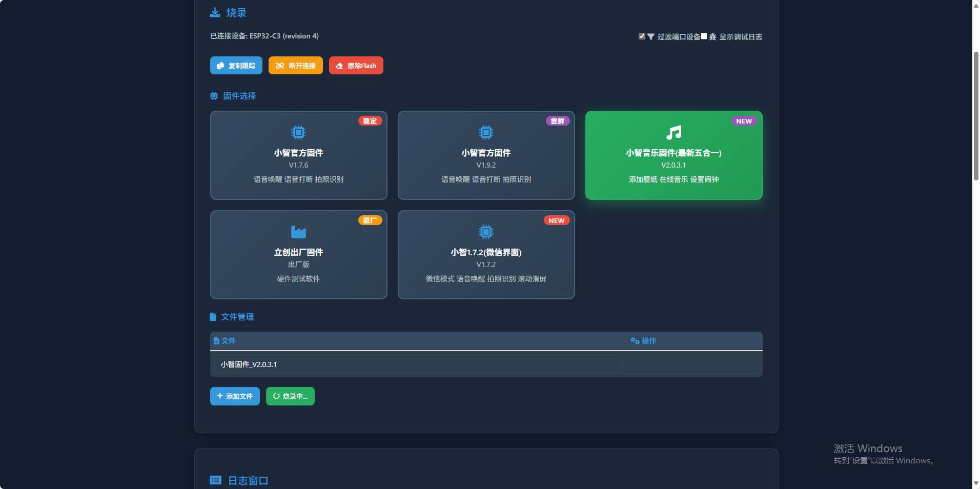980x489 pixels.
Task: Uncheck the 过滤端口设备 checkbox
Action: click(642, 36)
